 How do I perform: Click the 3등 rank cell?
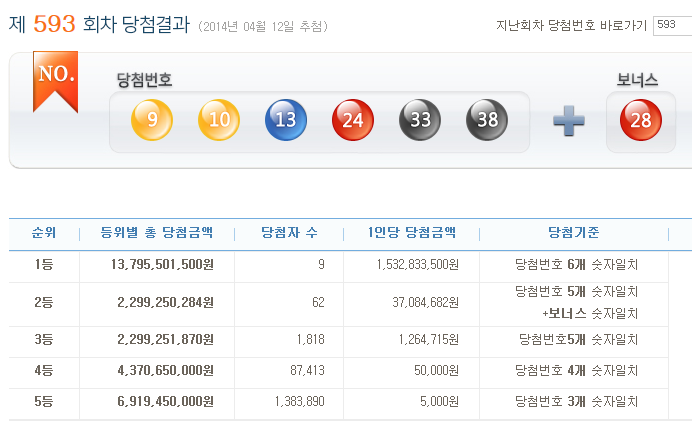click(x=44, y=339)
